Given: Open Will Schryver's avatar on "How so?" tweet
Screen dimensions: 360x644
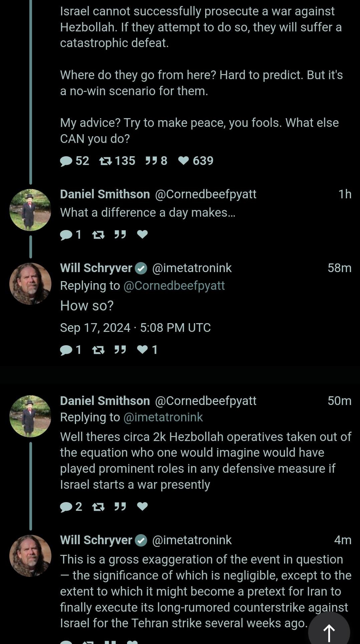Looking at the screenshot, I should (x=30, y=284).
